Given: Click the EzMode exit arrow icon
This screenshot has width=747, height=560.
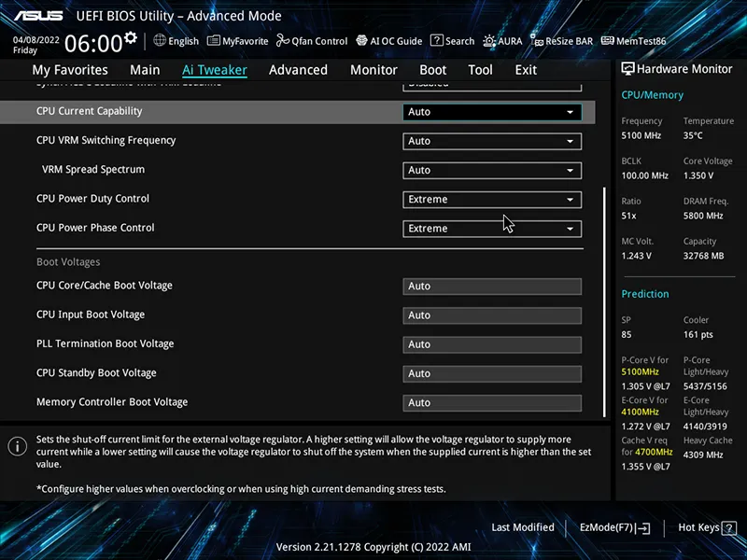Looking at the screenshot, I should pyautogui.click(x=642, y=527).
